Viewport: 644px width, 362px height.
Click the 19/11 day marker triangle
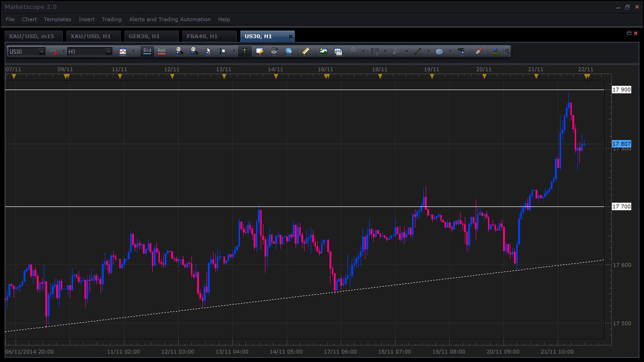432,76
